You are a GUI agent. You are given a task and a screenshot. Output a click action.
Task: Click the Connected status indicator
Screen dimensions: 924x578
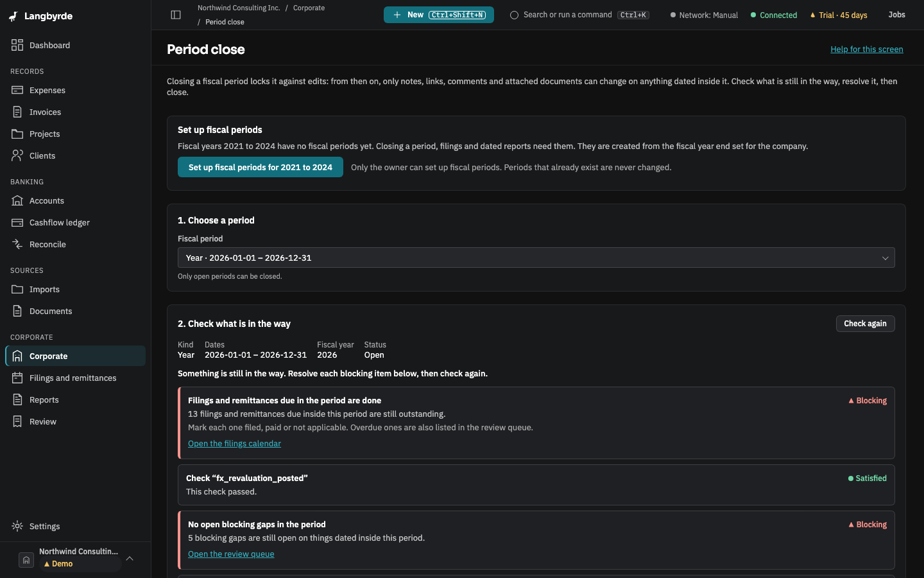(774, 15)
